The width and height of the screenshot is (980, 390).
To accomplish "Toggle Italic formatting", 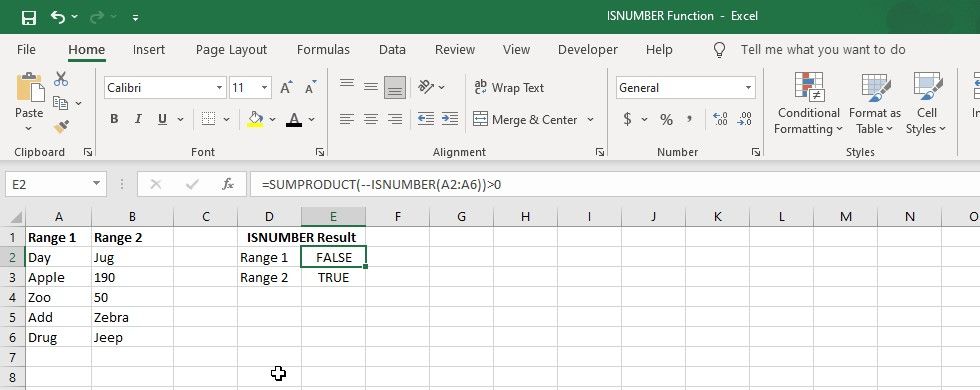I will point(138,119).
